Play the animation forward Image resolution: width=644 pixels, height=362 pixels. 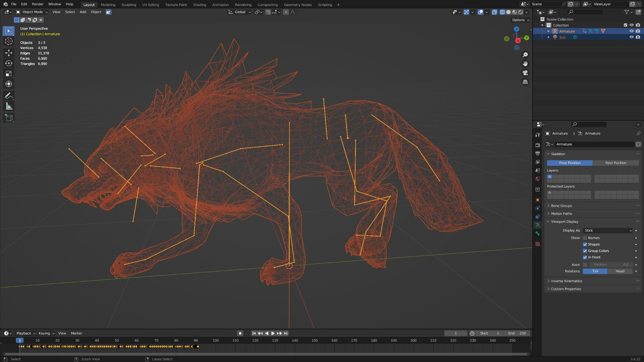tap(273, 333)
